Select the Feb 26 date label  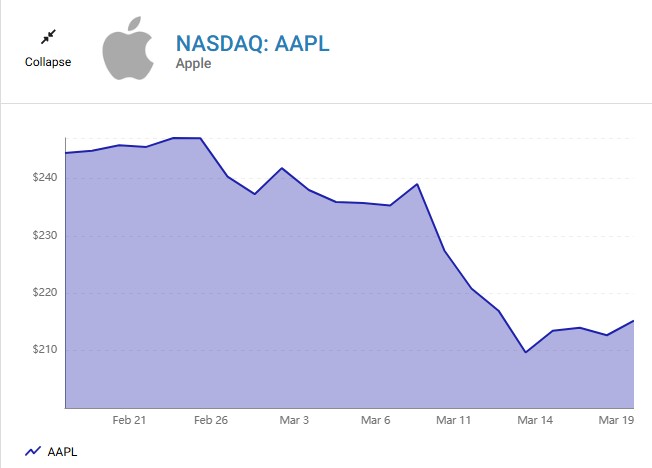tap(211, 421)
